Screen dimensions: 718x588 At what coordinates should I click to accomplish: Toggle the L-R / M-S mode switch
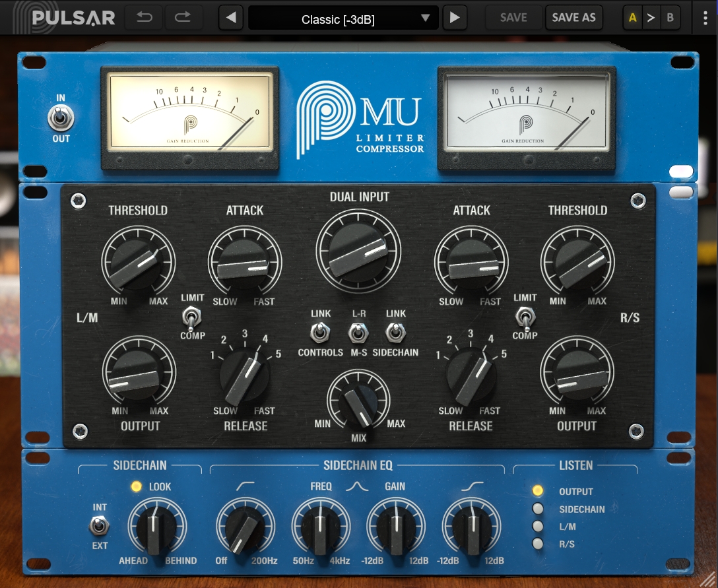tap(358, 333)
